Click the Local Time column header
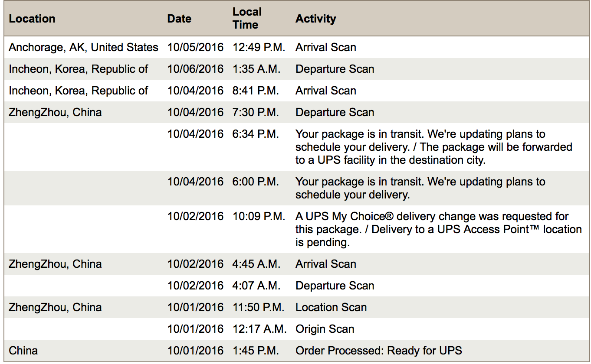Image resolution: width=591 pixels, height=364 pixels. tap(247, 18)
